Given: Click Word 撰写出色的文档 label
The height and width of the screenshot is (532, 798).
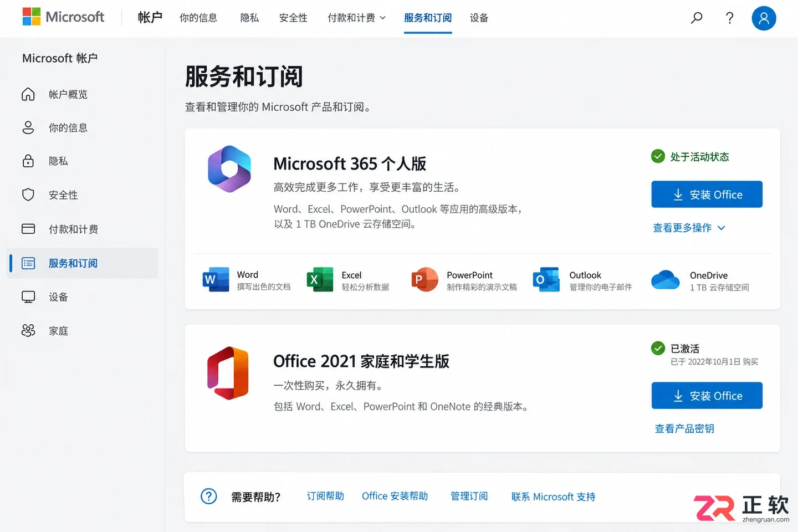Looking at the screenshot, I should 264,280.
